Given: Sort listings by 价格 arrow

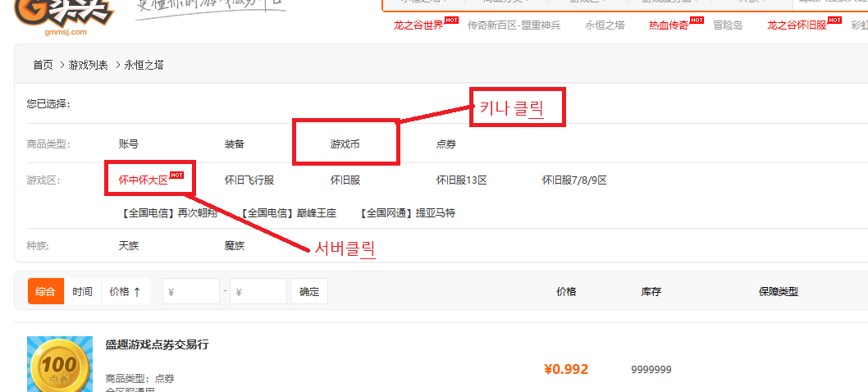Looking at the screenshot, I should [125, 291].
